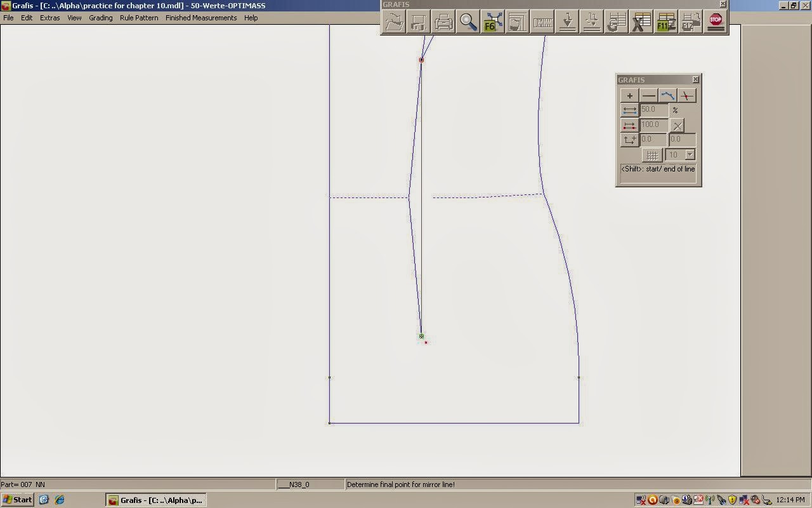Screen dimensions: 812x508
Task: Click the orange circular tray icon
Action: click(652, 500)
